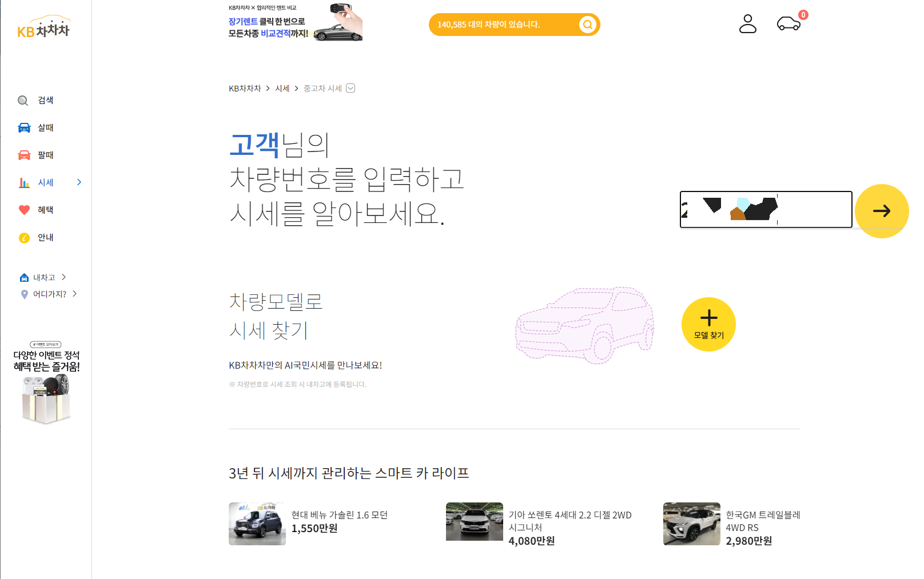
Task: Open the 팔때 menu item
Action: click(46, 155)
